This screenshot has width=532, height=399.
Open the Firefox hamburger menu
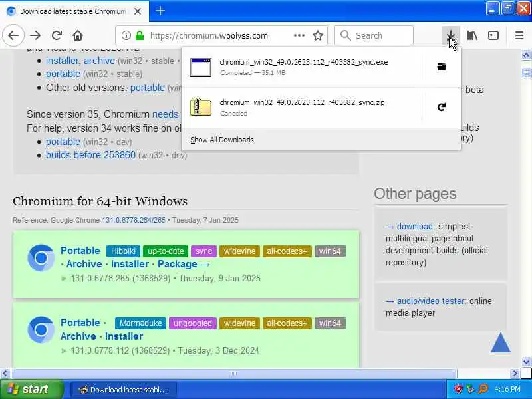[519, 35]
